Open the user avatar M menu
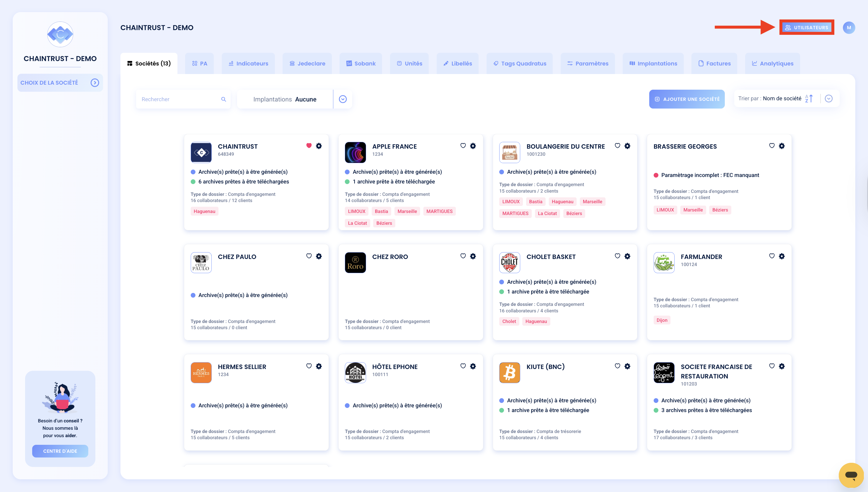 (849, 28)
